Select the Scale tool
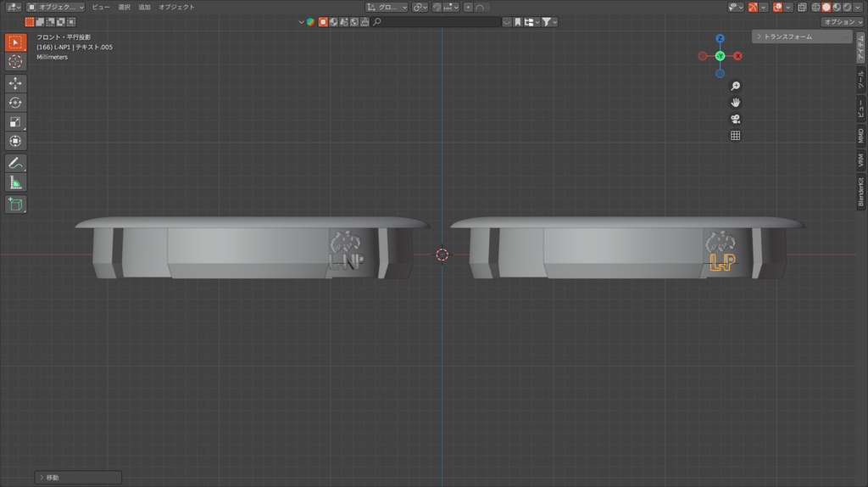Viewport: 868px width, 487px height. pyautogui.click(x=15, y=122)
